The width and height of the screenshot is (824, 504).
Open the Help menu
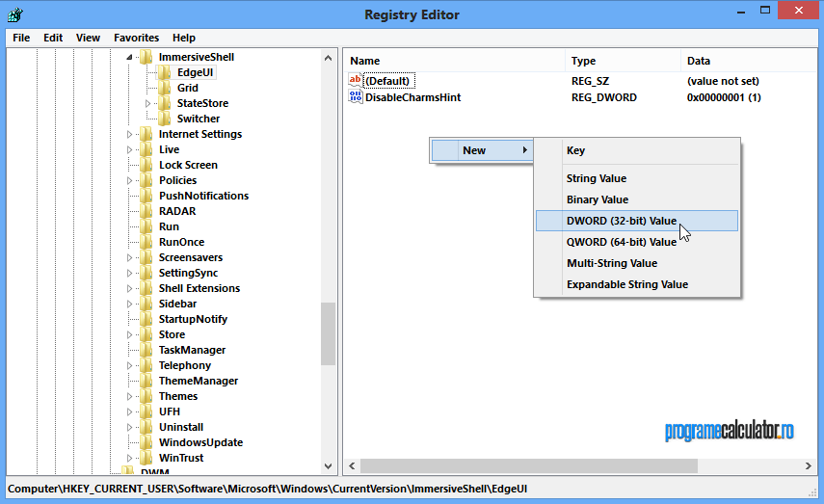(184, 38)
